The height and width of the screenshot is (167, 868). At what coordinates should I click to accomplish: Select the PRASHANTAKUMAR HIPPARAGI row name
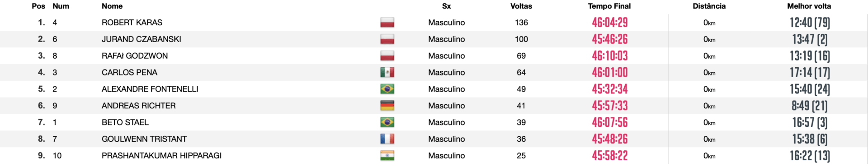162,156
